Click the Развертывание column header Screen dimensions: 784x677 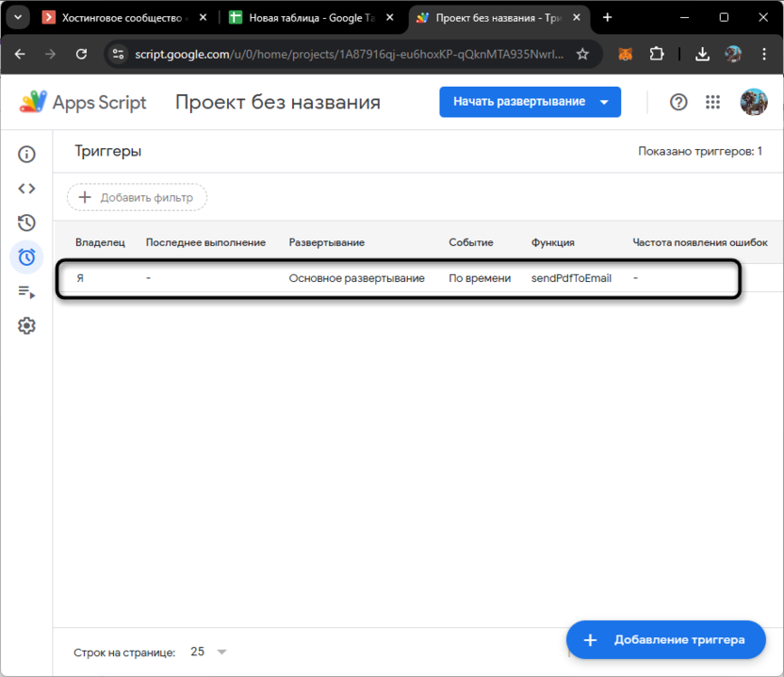tap(326, 242)
